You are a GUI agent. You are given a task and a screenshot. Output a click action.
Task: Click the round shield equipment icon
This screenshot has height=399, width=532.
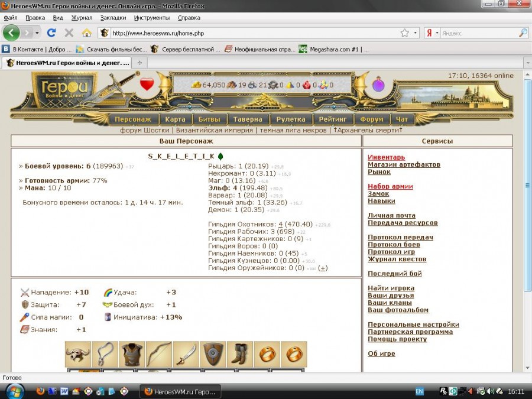213,354
